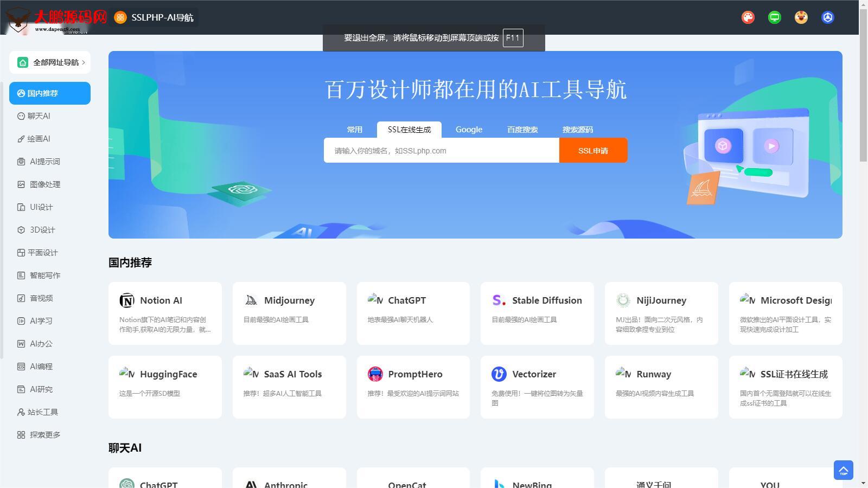Image resolution: width=868 pixels, height=488 pixels.
Task: Click the 这是一个开源SD模型 description text
Action: [x=150, y=394]
